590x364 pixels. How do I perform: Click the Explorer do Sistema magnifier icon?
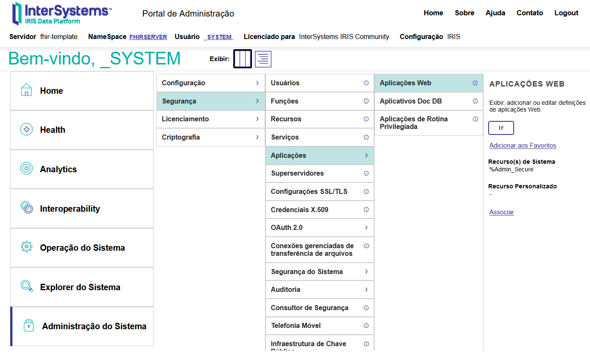click(x=27, y=286)
